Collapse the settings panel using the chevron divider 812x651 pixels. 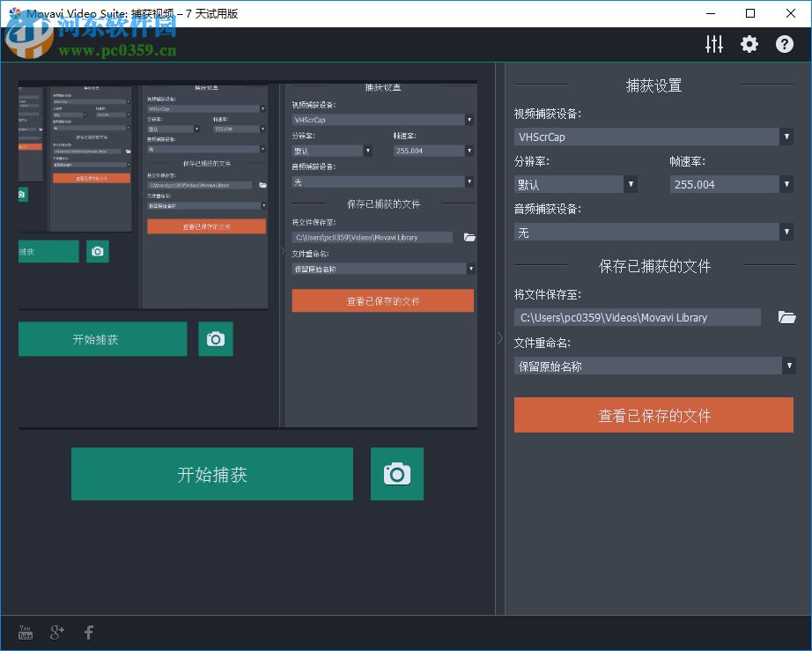pyautogui.click(x=499, y=337)
